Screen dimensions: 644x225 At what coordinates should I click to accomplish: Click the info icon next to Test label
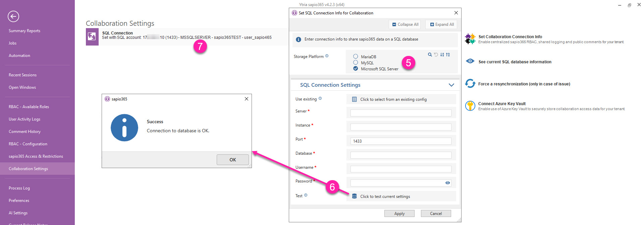coord(306,195)
